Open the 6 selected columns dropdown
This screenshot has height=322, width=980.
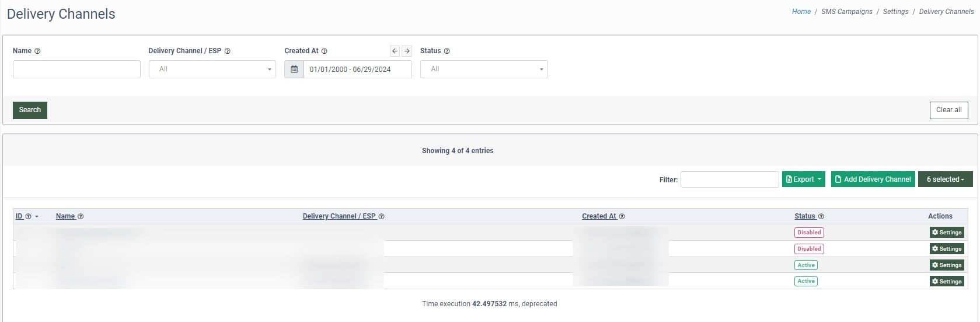945,179
